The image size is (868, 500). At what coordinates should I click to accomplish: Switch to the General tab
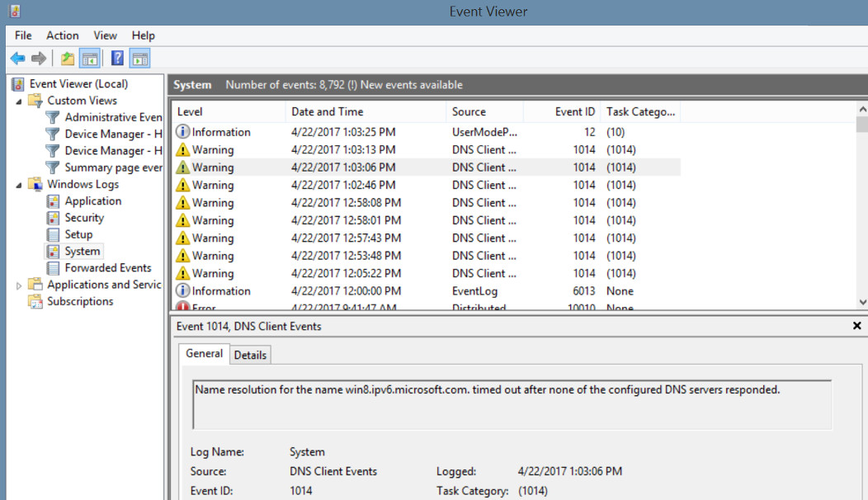click(204, 353)
